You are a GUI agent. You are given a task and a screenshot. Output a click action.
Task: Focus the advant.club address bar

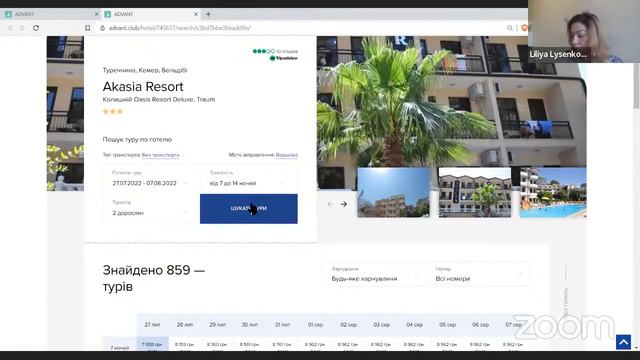point(180,28)
